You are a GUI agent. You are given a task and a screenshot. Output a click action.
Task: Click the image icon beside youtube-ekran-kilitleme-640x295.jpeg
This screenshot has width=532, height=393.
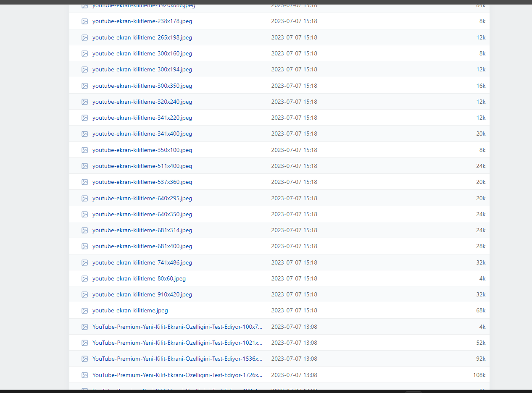coord(84,198)
